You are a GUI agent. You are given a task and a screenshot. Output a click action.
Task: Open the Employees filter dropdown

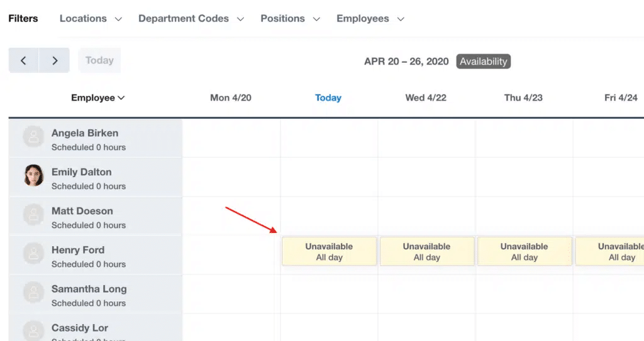click(x=370, y=18)
